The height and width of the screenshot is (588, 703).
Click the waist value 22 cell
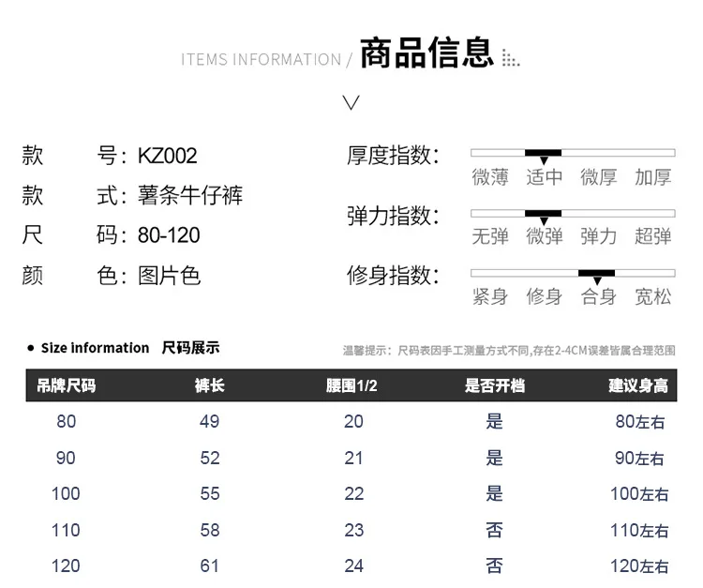coord(353,494)
